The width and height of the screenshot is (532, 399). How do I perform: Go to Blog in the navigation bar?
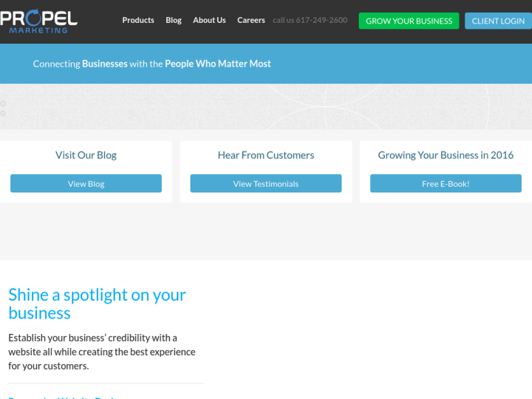click(174, 20)
